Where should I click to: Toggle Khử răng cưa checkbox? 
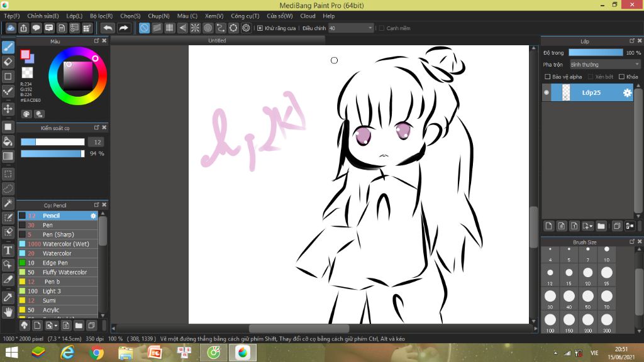[260, 28]
